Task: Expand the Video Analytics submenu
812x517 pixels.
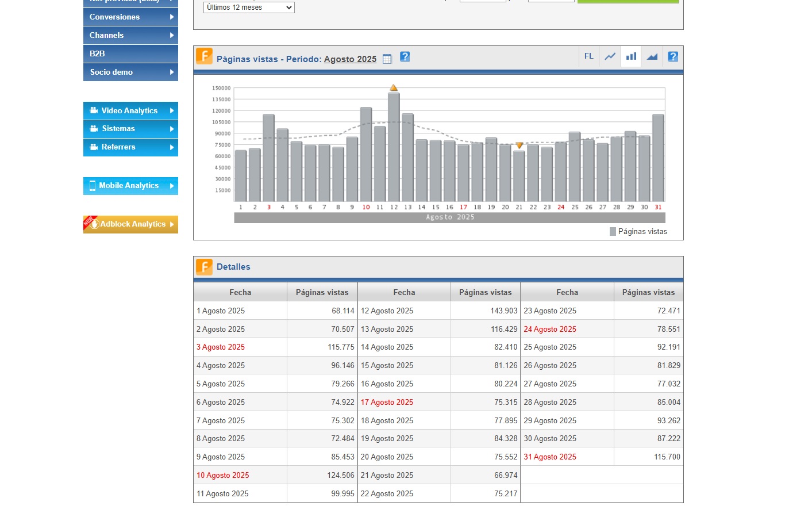Action: [130, 110]
